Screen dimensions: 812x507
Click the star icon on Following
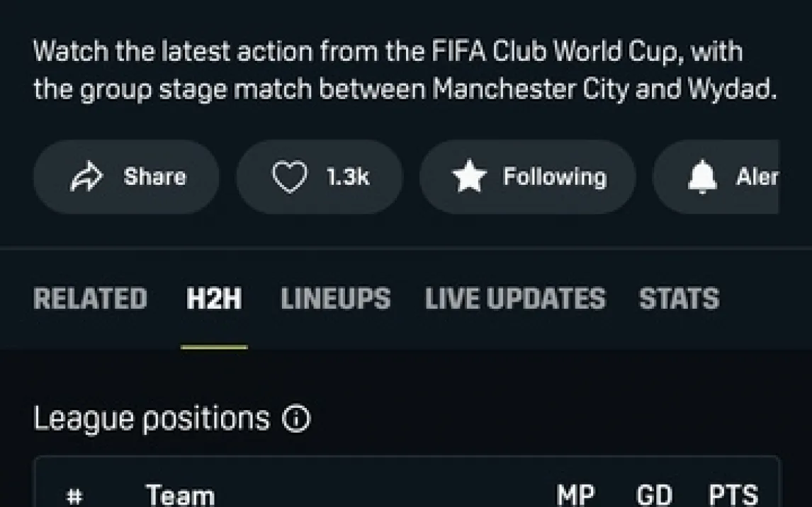[x=469, y=176]
